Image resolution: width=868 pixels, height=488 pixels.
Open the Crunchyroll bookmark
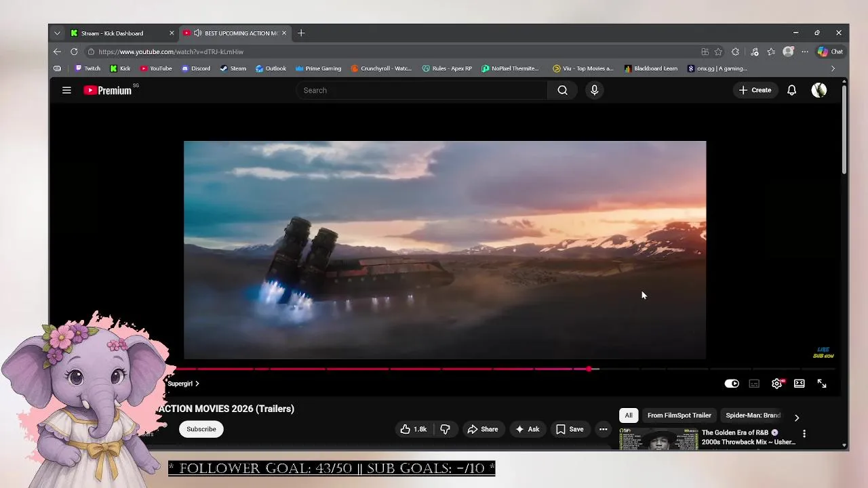(x=382, y=68)
